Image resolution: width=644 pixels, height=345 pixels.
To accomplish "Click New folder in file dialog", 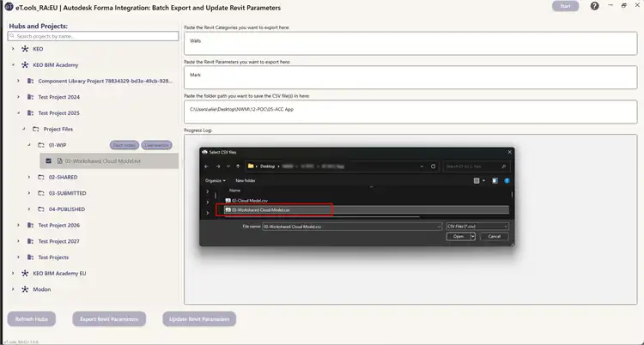I will pyautogui.click(x=246, y=180).
